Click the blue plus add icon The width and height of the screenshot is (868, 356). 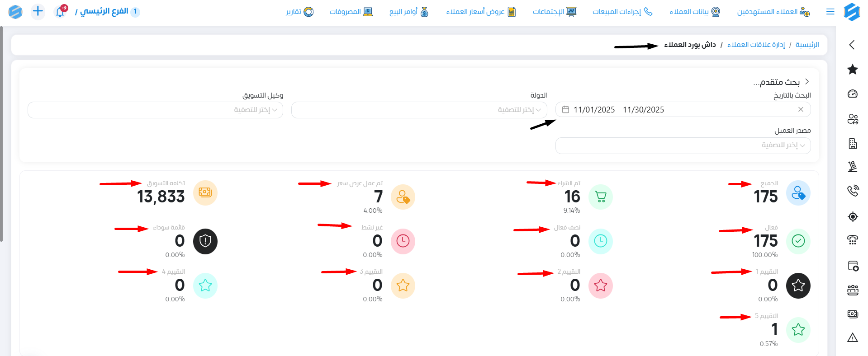point(38,11)
